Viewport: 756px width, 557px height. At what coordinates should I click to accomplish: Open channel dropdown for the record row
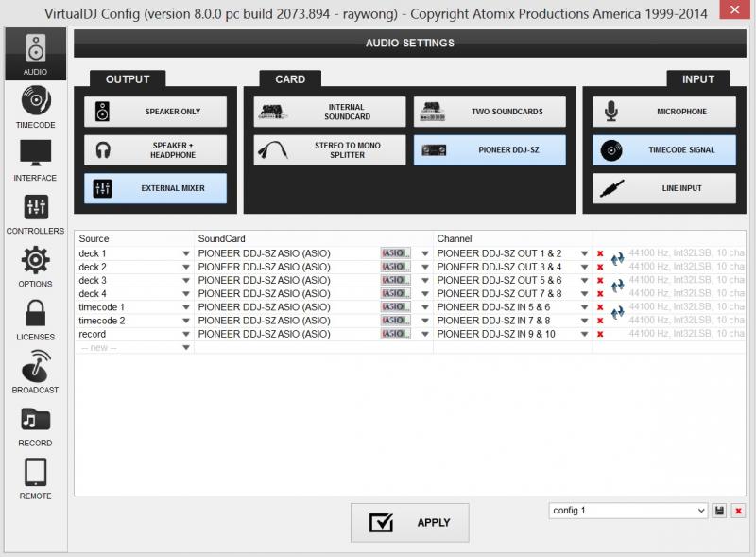pos(585,335)
